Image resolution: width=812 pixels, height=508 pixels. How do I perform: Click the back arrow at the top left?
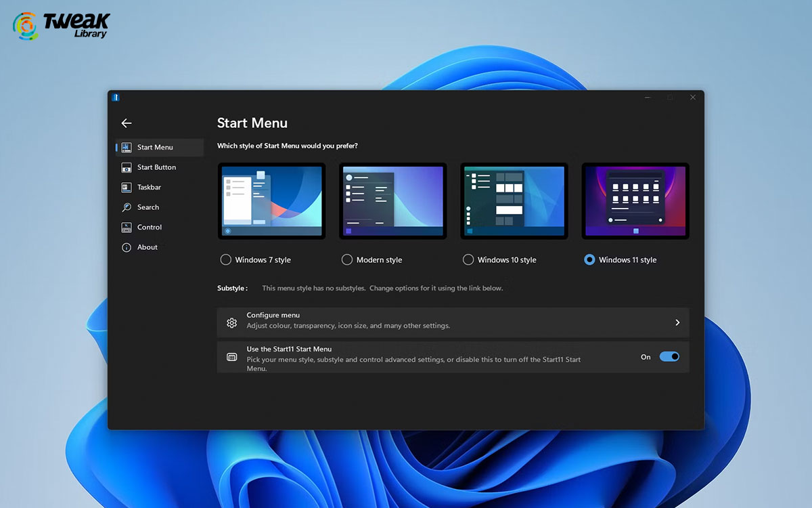tap(127, 123)
